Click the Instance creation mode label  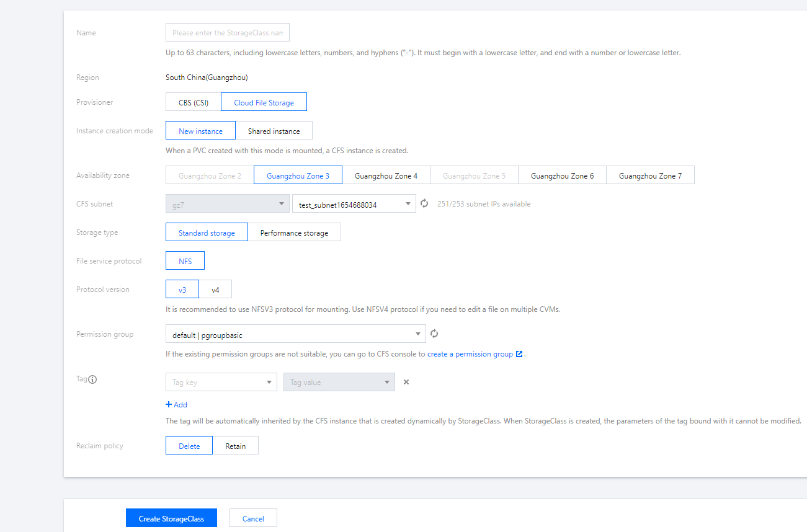point(115,131)
